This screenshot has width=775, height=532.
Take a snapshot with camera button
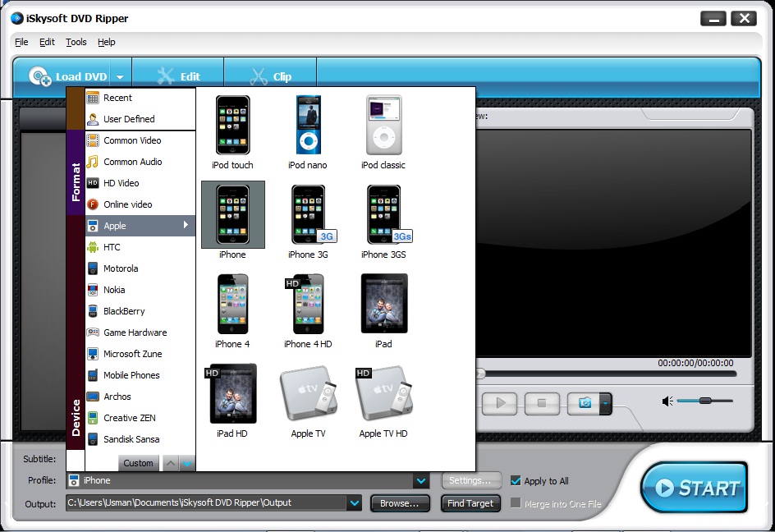(x=584, y=403)
